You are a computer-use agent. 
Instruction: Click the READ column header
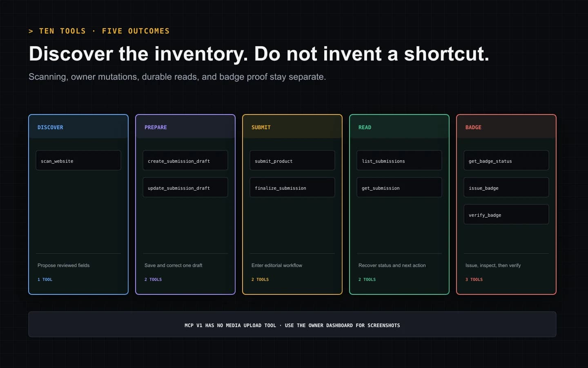pyautogui.click(x=399, y=127)
